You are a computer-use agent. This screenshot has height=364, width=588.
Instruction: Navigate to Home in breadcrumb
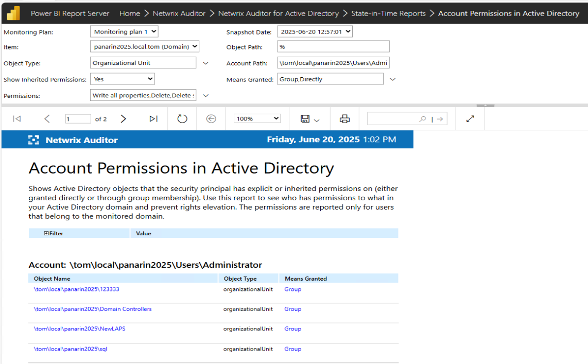(x=130, y=13)
